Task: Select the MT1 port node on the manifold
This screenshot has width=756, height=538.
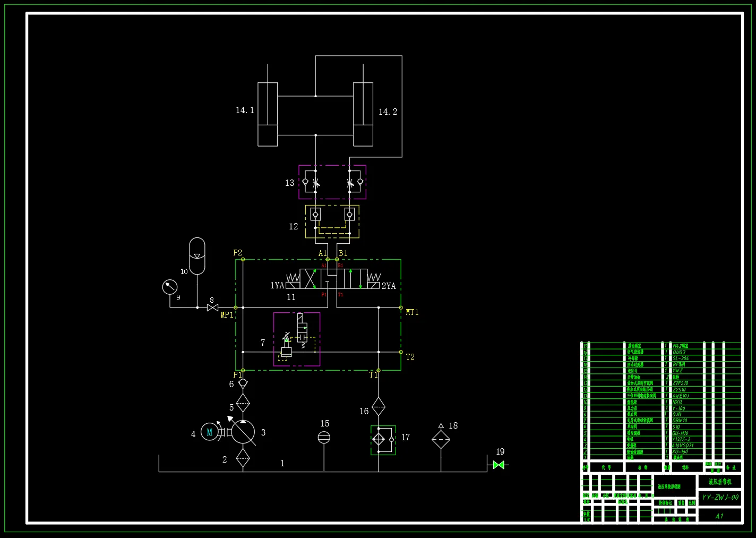Action: click(401, 308)
